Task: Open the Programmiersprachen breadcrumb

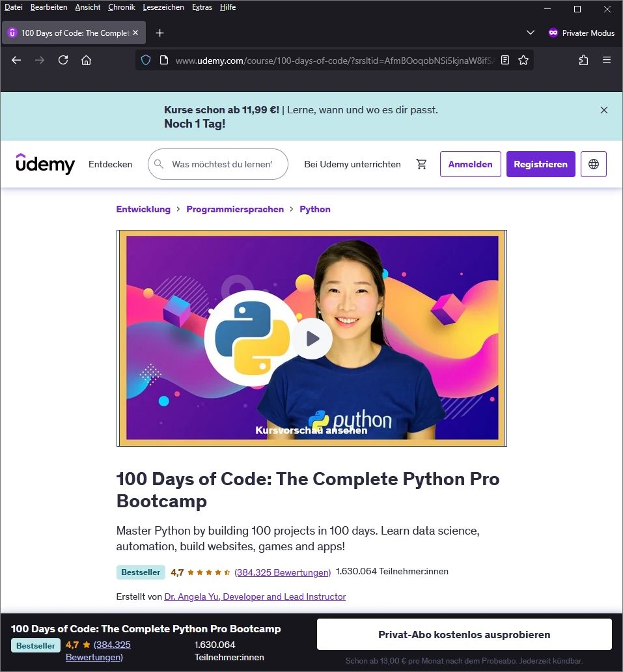Action: coord(235,209)
